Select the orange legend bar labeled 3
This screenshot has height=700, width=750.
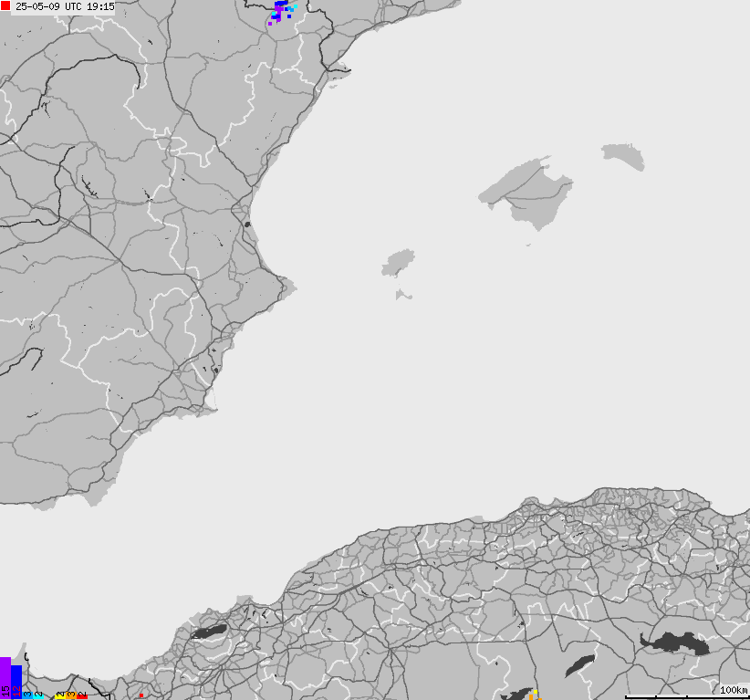pos(71,695)
